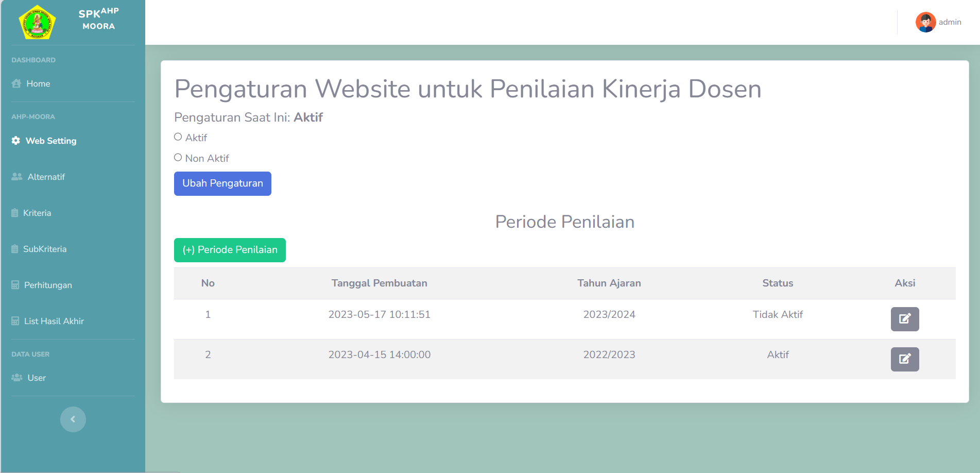Open the admin user dropdown menu
Viewport: 980px width, 473px height.
(949, 22)
